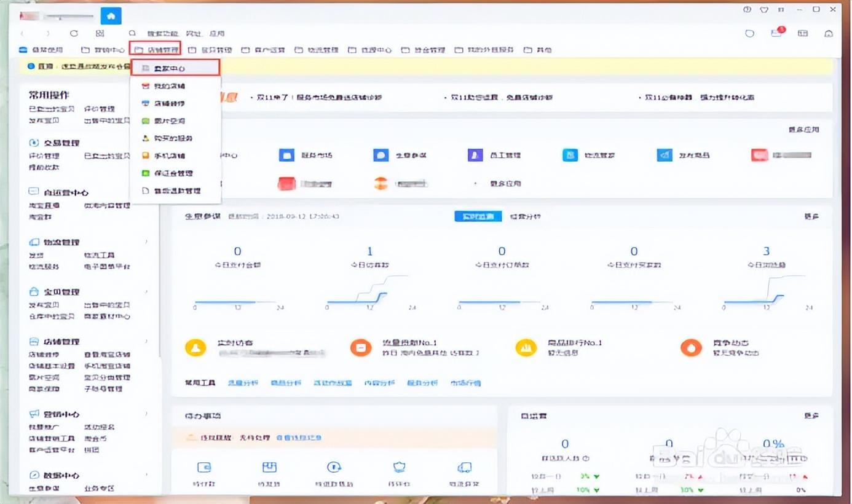Expand the 物流管理 sidebar section arrow
This screenshot has height=504, width=852.
click(x=146, y=242)
